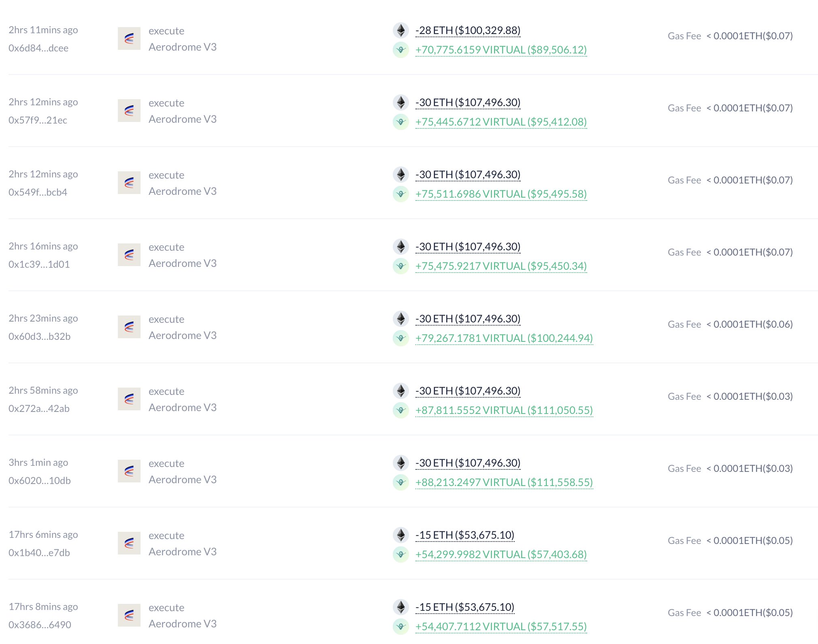
Task: Click the Aerodrome icon for transaction 0x272a...42ab
Action: pos(129,399)
